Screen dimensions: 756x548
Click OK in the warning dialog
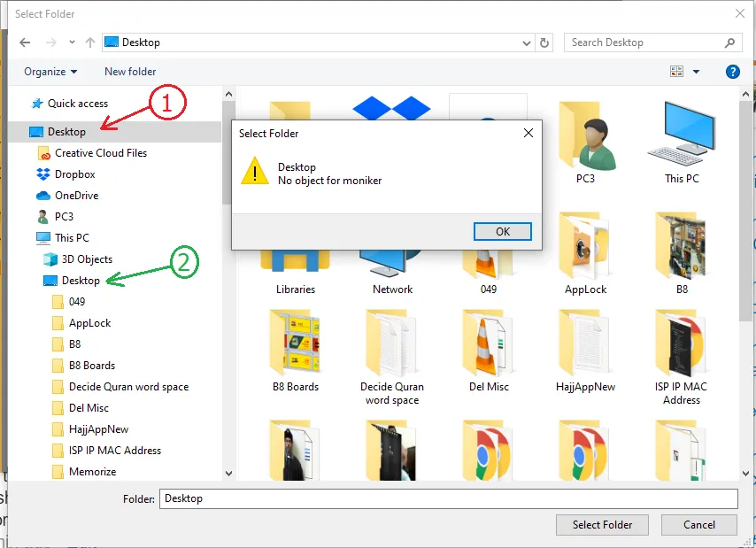(503, 231)
